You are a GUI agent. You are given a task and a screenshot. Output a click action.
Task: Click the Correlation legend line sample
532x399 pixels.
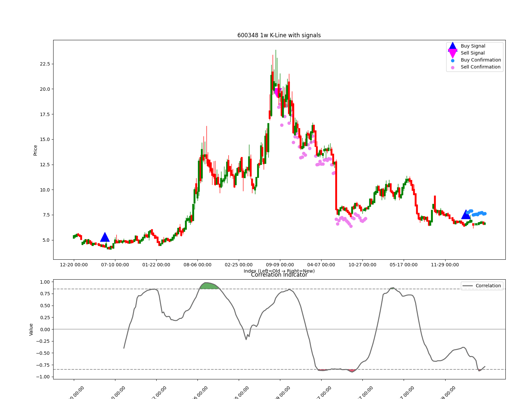[467, 286]
